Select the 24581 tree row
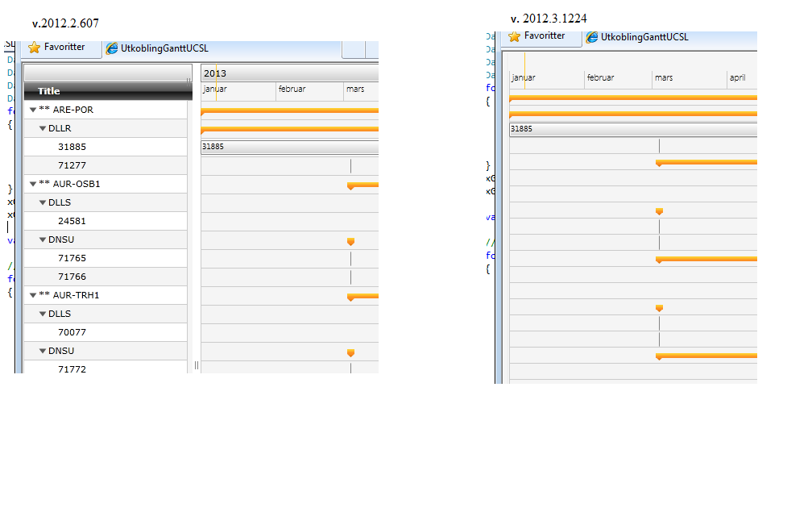Viewport: 812px width, 508px height. pyautogui.click(x=105, y=221)
